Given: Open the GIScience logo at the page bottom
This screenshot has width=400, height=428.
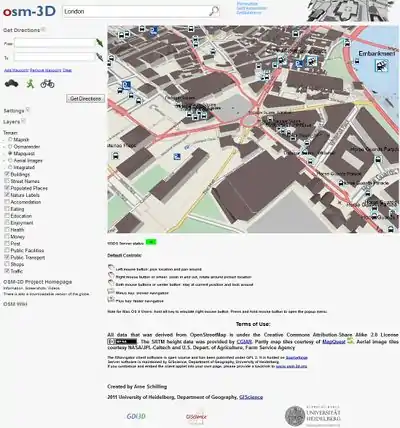Looking at the screenshot, I should tap(196, 416).
